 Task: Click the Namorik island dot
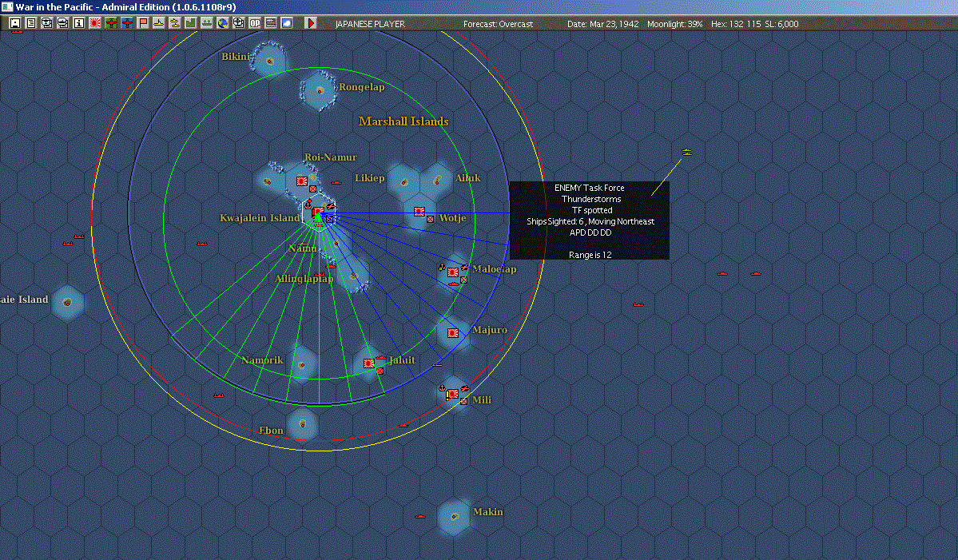click(x=301, y=365)
